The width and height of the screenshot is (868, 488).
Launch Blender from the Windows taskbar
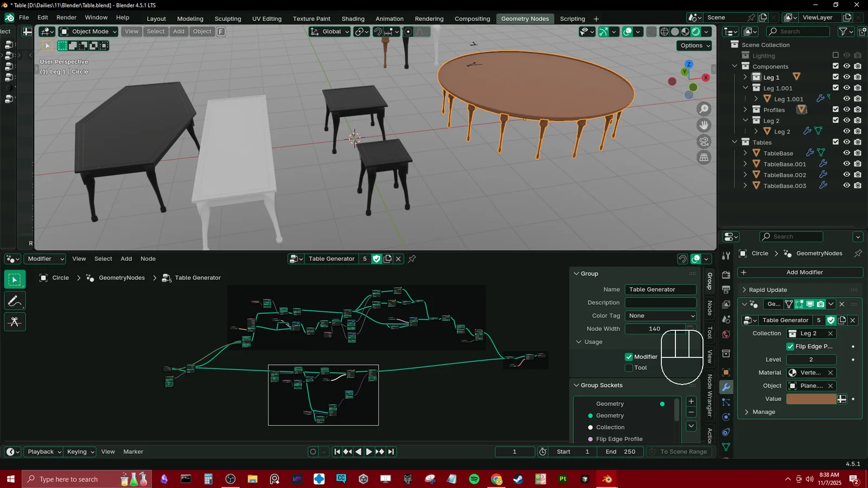pyautogui.click(x=607, y=479)
